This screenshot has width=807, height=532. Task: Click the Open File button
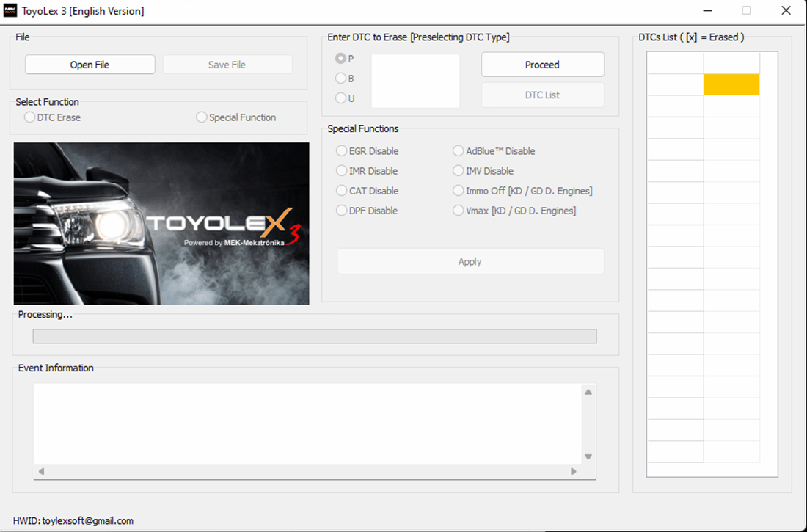[x=90, y=65]
